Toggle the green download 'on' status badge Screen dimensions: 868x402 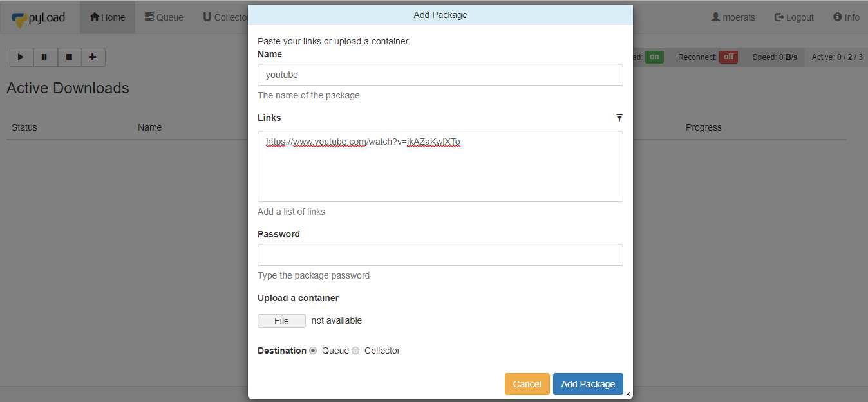(654, 57)
